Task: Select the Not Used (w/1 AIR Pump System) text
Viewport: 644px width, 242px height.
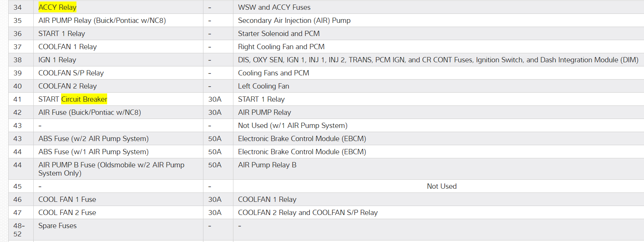Action: [x=293, y=125]
